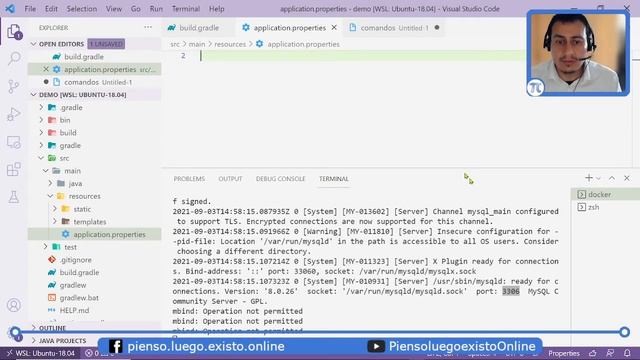Open the Remote Explorer view

point(14,142)
